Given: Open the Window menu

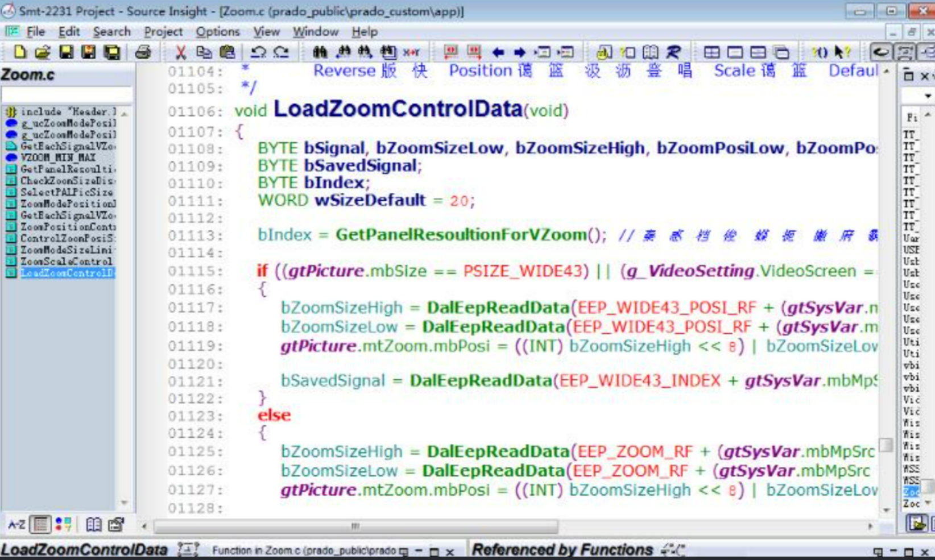Looking at the screenshot, I should point(316,32).
